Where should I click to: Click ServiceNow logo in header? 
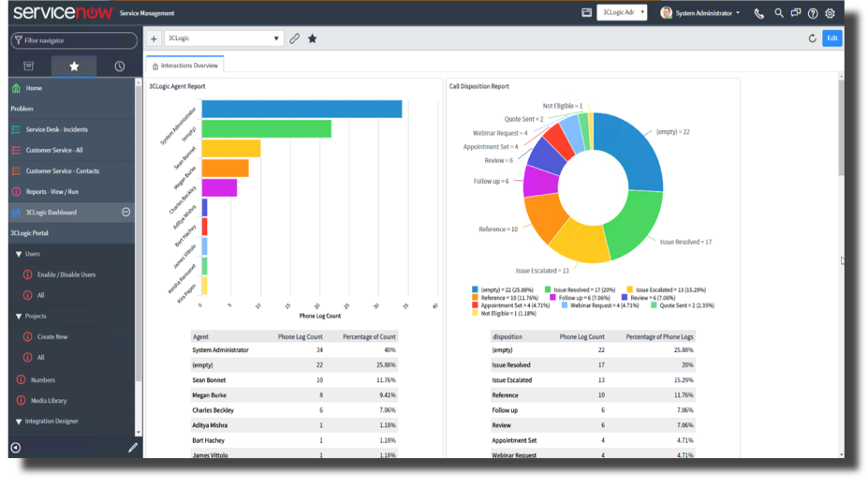63,13
